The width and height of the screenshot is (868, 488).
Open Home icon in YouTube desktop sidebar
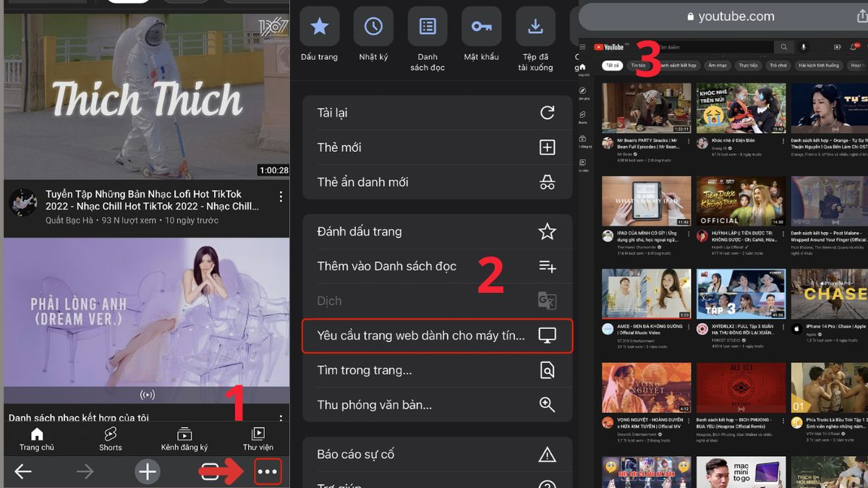(x=583, y=69)
